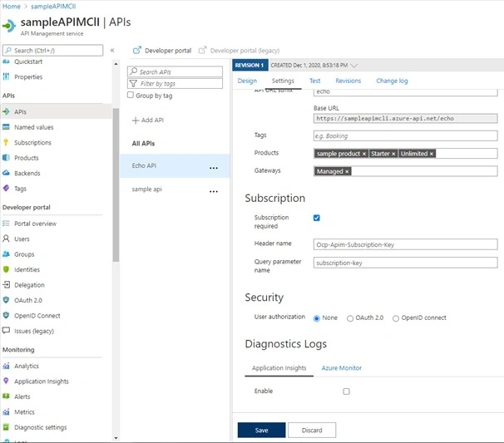Open Diagnostic settings icon
The height and width of the screenshot is (443, 504).
6,427
